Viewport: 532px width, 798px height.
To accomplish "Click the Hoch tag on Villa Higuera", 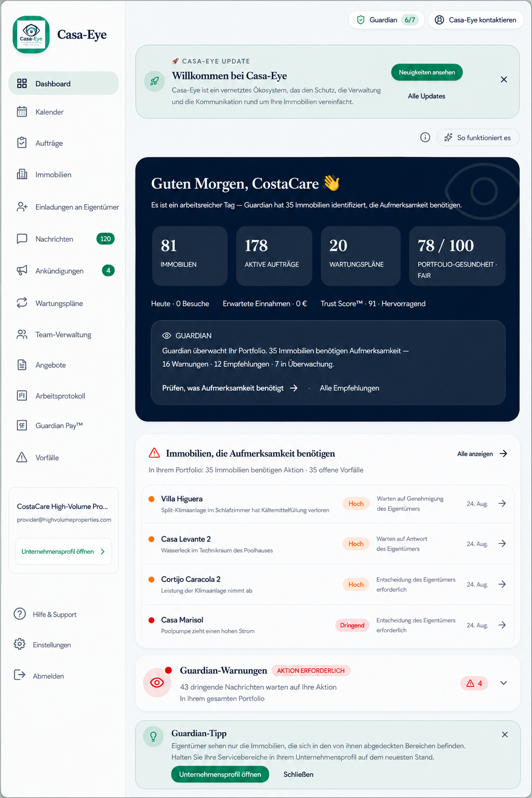I will (x=356, y=503).
